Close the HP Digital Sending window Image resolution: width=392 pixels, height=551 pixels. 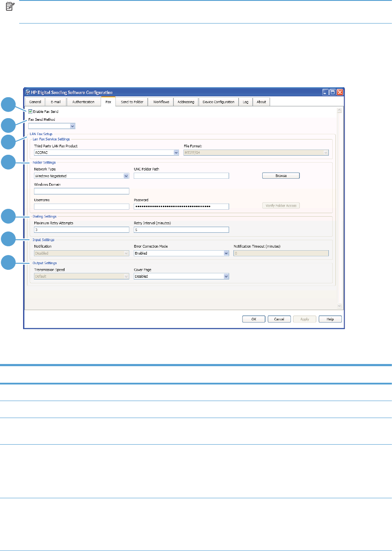[x=340, y=92]
